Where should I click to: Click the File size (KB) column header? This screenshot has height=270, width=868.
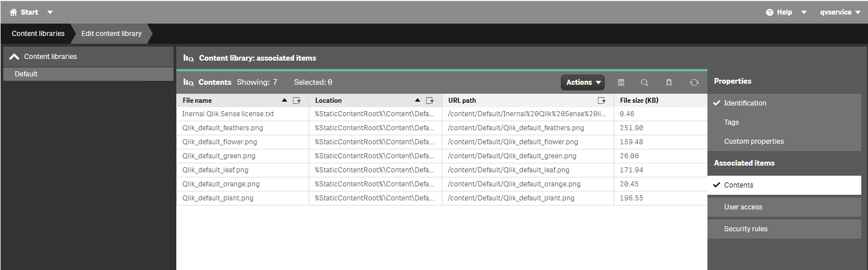[x=660, y=100]
